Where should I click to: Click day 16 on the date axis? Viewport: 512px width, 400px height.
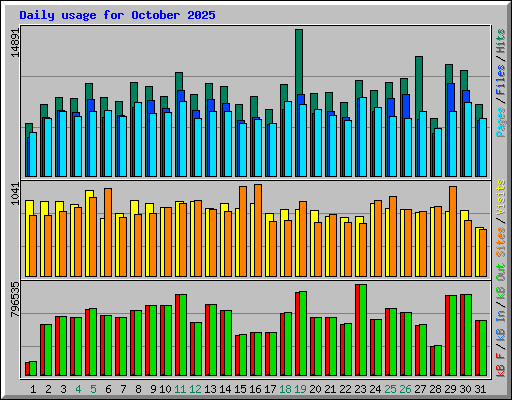click(x=255, y=389)
